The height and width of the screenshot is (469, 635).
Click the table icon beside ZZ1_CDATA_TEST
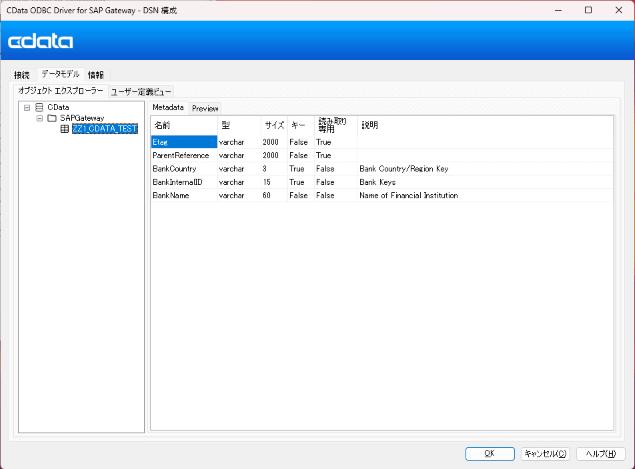tap(64, 129)
